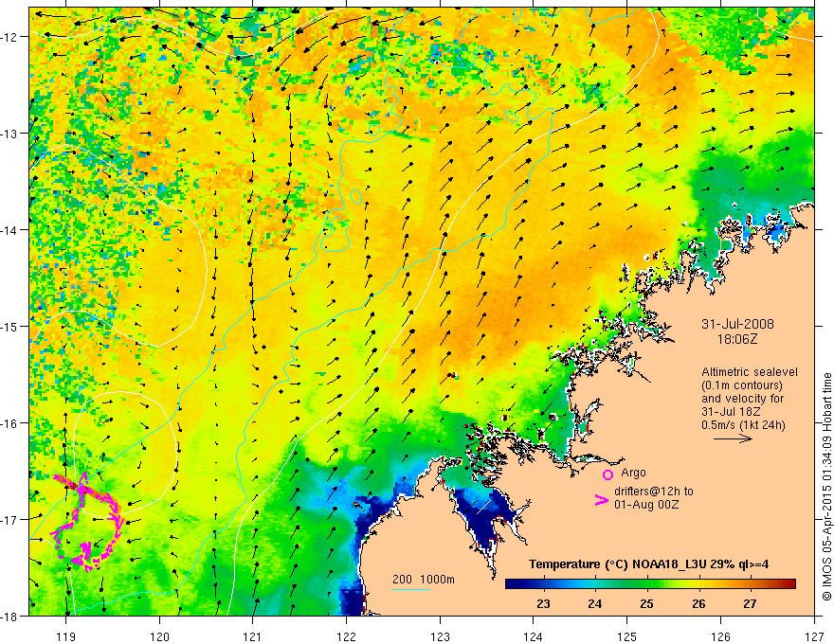Image resolution: width=834 pixels, height=644 pixels.
Task: Click the longitude axis label 126
Action: click(720, 636)
